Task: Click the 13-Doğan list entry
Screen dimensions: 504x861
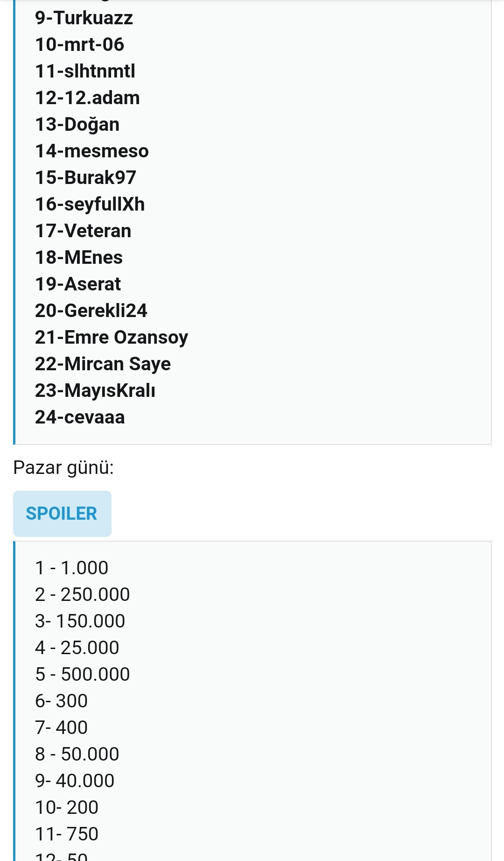Action: (77, 125)
